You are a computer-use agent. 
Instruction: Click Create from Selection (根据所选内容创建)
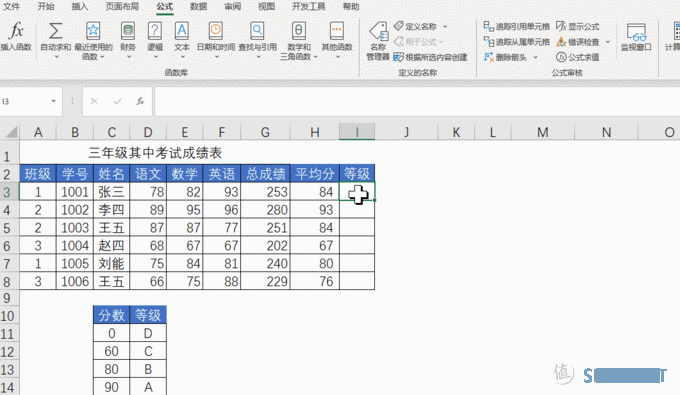431,57
